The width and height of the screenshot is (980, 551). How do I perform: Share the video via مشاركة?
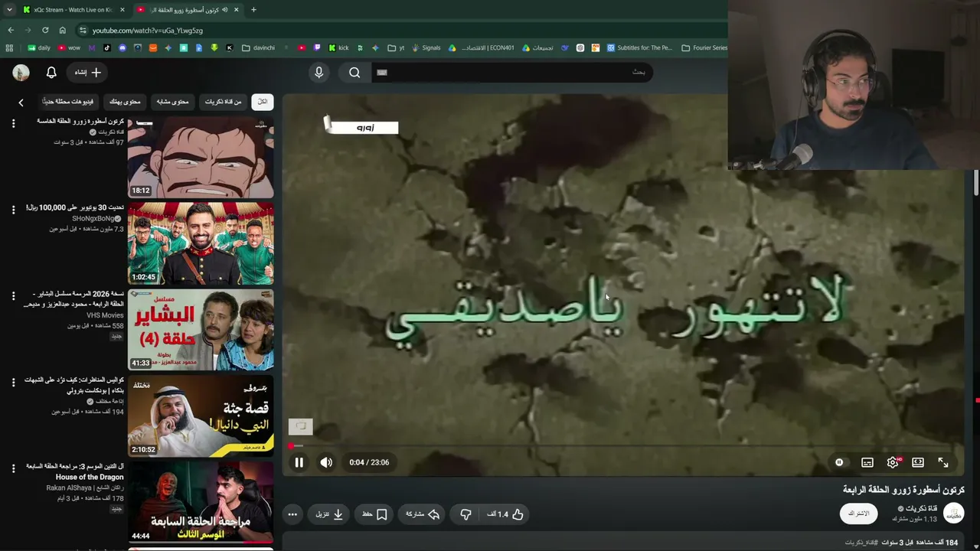coord(423,514)
